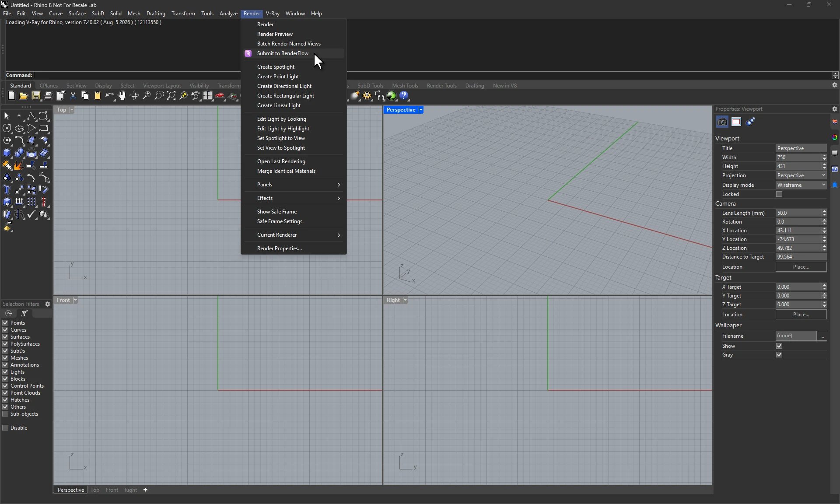Open the Display mode dropdown
Screen dimensions: 840x504
[x=801, y=185]
